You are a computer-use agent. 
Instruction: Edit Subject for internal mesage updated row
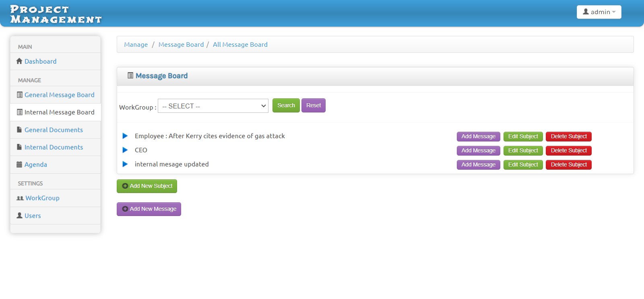point(523,165)
